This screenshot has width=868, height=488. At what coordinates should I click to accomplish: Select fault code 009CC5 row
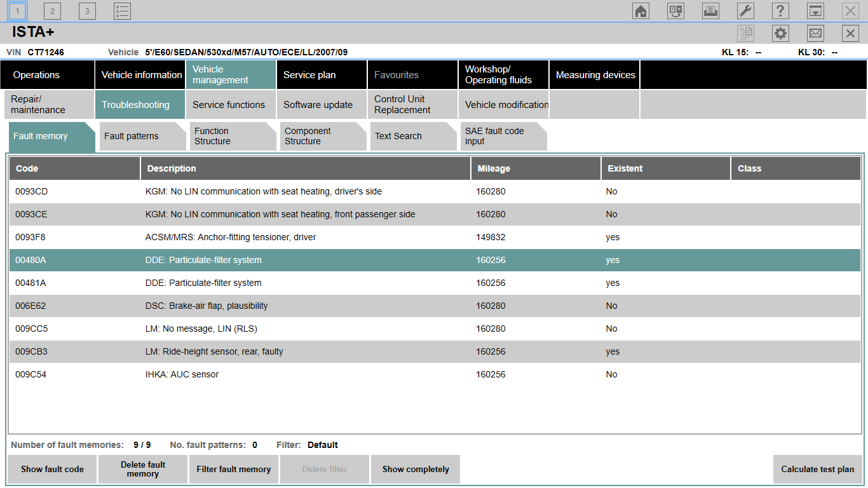coord(435,329)
